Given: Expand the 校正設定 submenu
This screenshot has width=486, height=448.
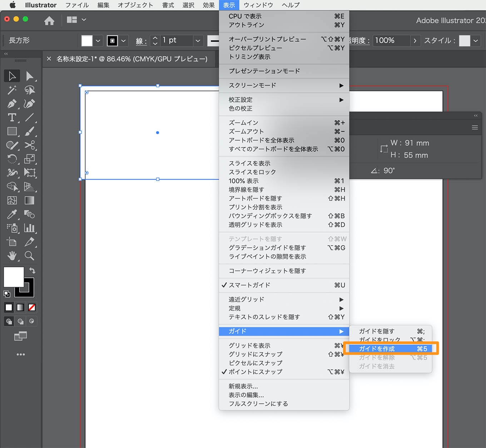Looking at the screenshot, I should click(x=284, y=100).
